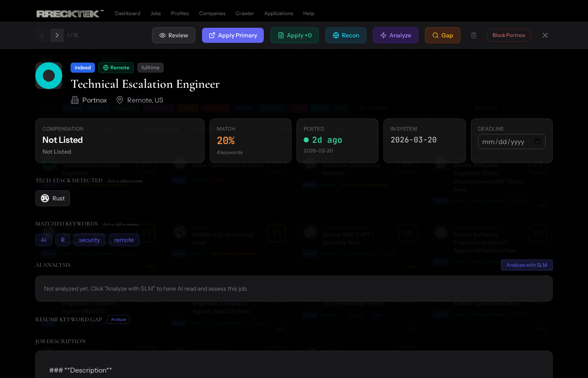Click the building icon beside Portnox

75,100
